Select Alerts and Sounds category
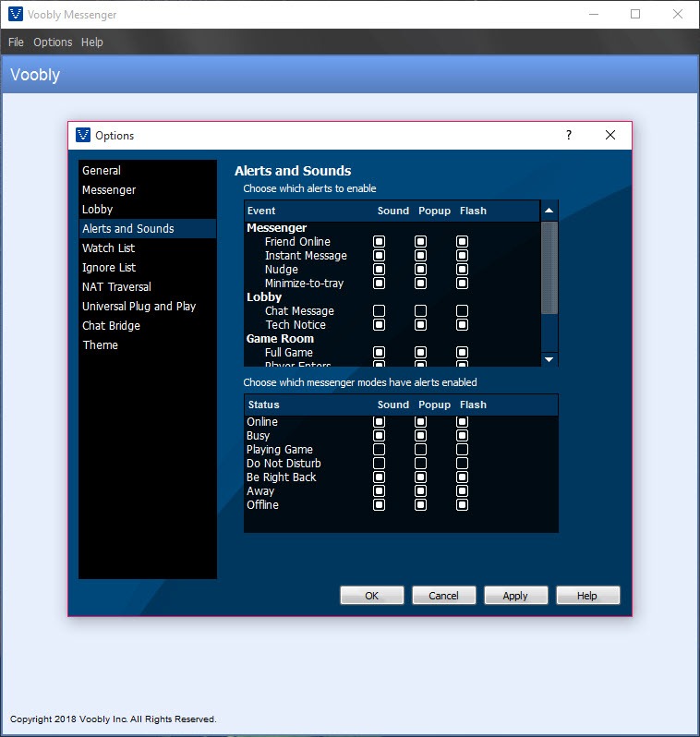 click(x=148, y=228)
